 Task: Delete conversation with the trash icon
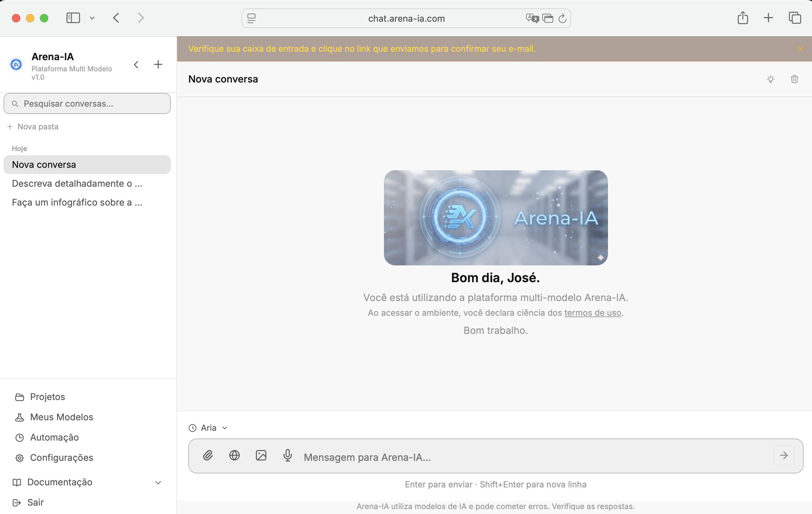coord(794,79)
